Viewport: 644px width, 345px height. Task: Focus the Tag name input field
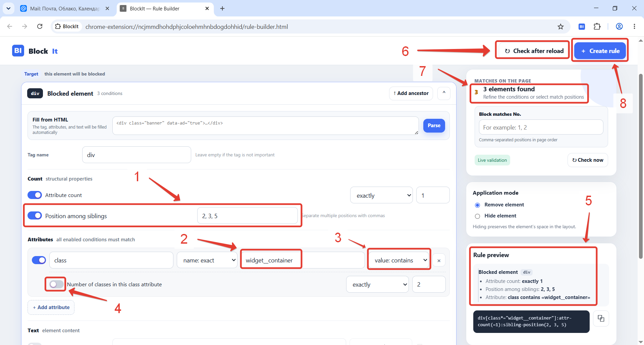137,155
